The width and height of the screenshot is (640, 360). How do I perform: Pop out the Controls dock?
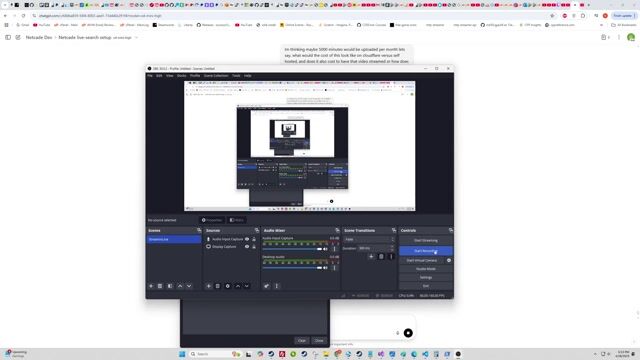coord(451,231)
